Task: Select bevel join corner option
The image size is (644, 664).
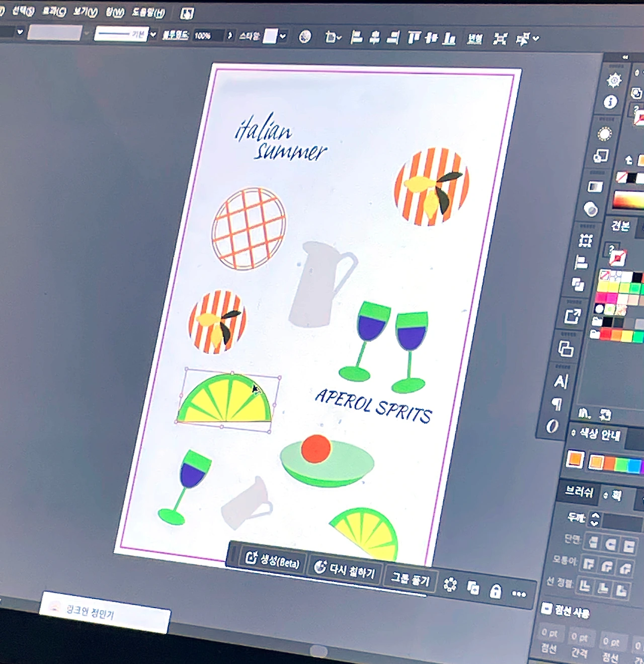Action: [x=625, y=569]
